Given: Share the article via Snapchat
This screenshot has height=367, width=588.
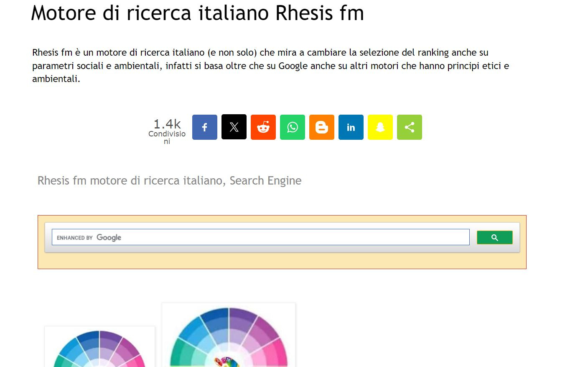Looking at the screenshot, I should 380,127.
